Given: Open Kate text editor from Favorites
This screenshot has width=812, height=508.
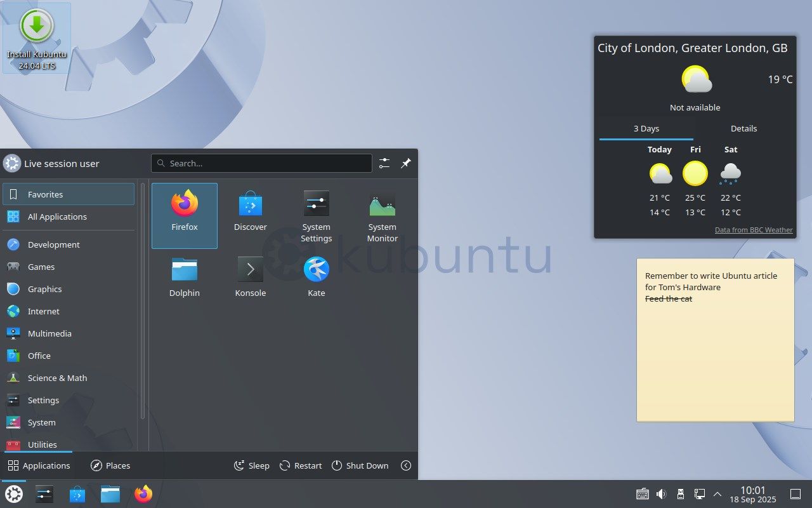Looking at the screenshot, I should click(317, 277).
